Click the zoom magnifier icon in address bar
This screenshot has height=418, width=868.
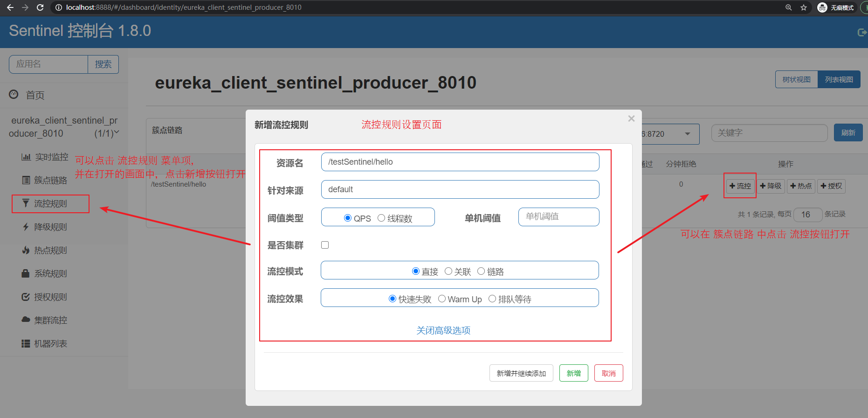coord(789,7)
